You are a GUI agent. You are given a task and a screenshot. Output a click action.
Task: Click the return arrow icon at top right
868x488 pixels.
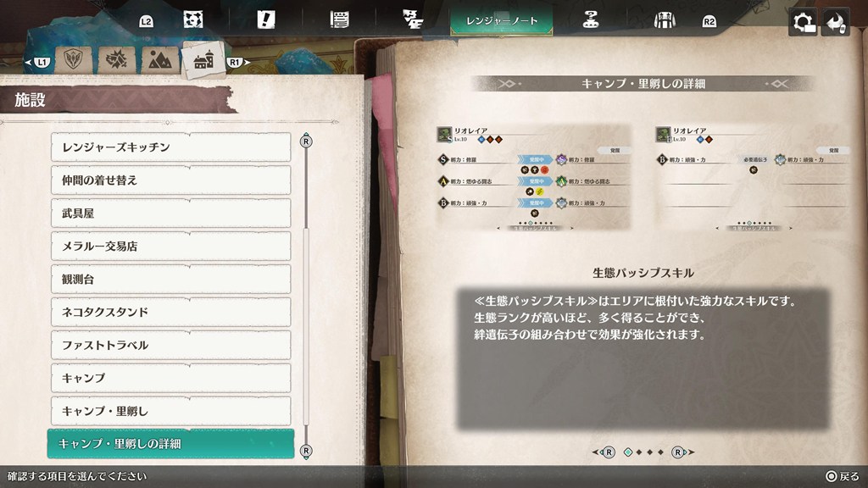835,23
